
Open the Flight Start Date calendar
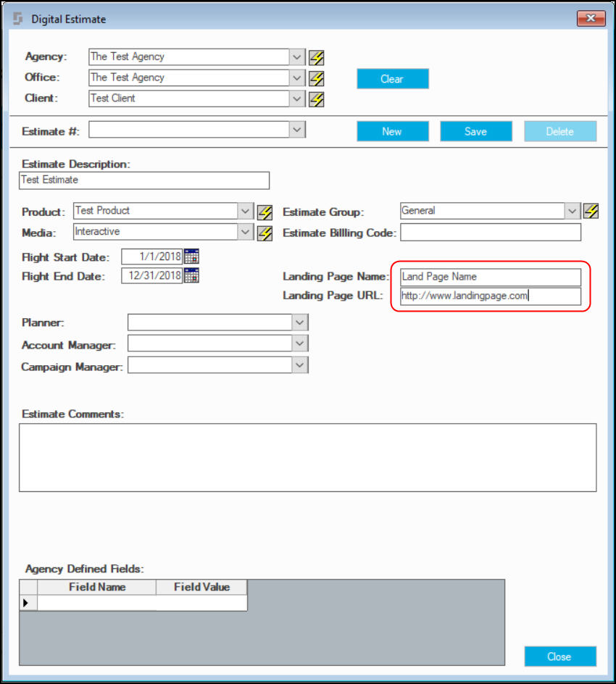pos(191,256)
